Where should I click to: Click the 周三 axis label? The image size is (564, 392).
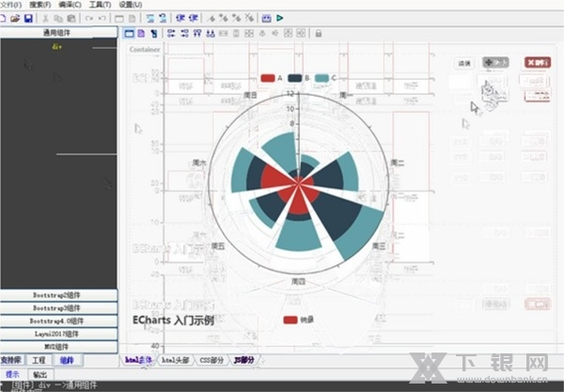[x=379, y=245]
